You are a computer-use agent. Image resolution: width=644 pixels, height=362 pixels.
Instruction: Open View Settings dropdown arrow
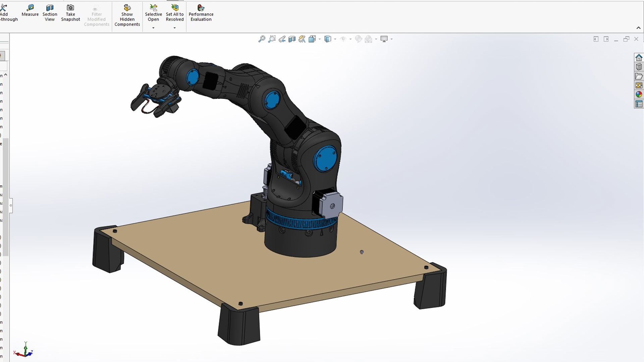coord(391,39)
